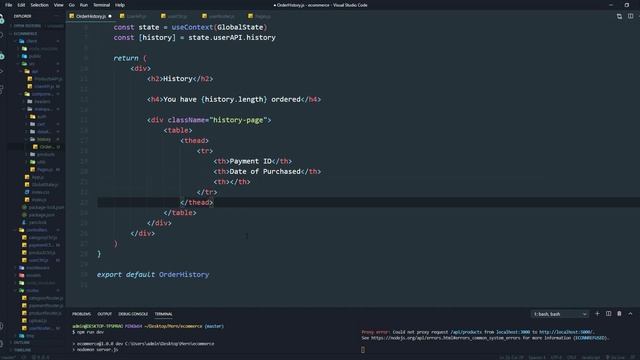Open the Selection menu

click(40, 5)
